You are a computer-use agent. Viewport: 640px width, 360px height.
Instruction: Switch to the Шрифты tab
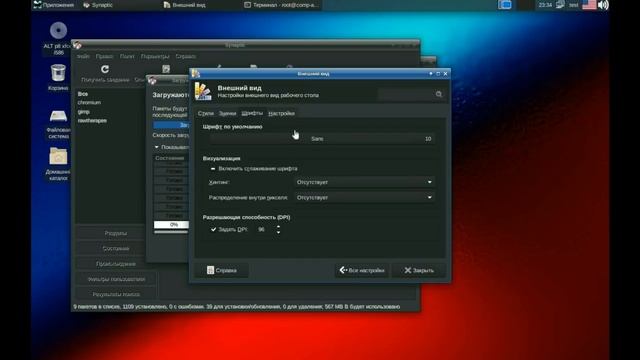click(x=252, y=113)
